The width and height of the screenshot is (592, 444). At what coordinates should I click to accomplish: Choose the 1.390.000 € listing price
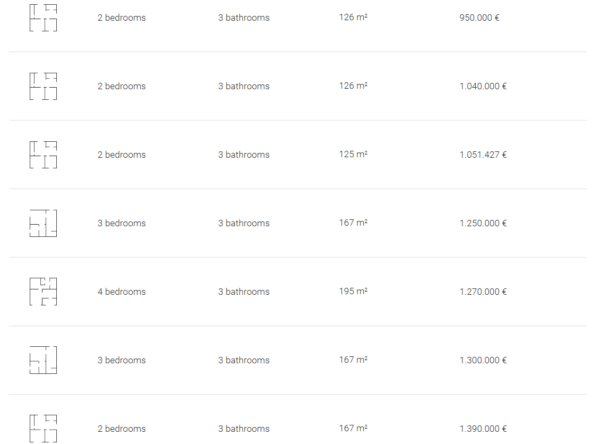(x=483, y=429)
